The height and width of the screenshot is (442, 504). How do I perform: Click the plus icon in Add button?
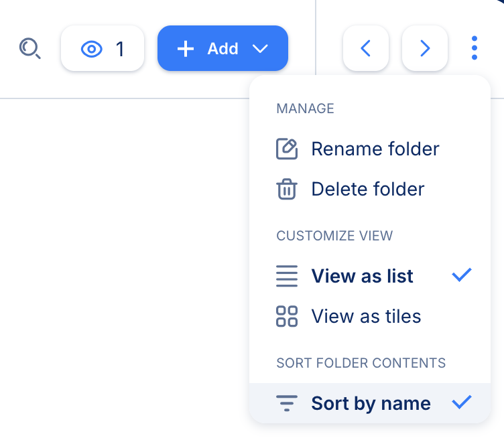(185, 49)
